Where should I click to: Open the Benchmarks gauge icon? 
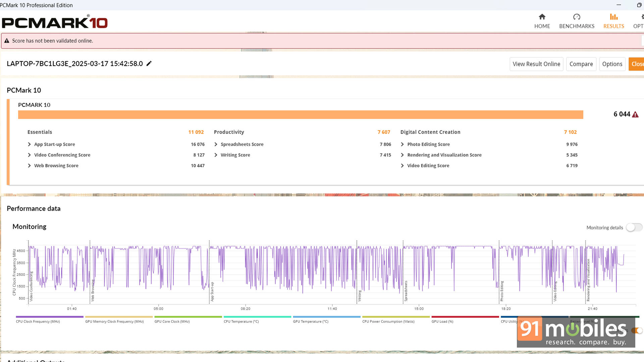(577, 17)
